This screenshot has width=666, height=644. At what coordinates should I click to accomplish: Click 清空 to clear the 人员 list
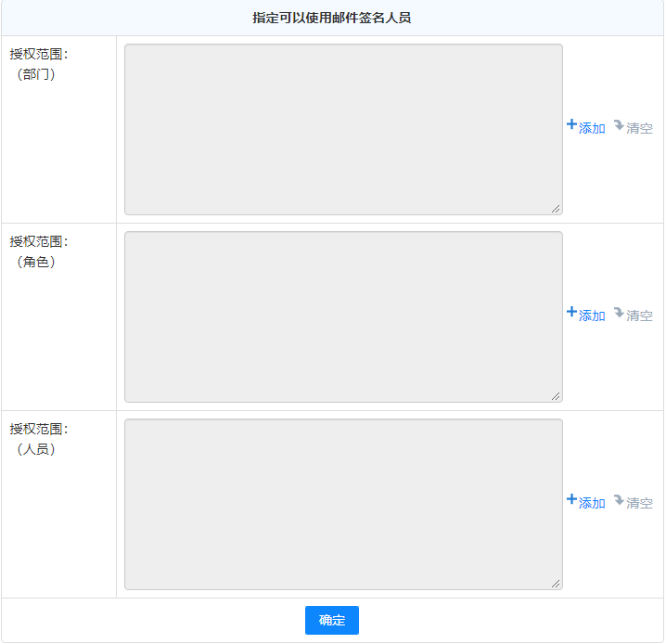(x=639, y=503)
